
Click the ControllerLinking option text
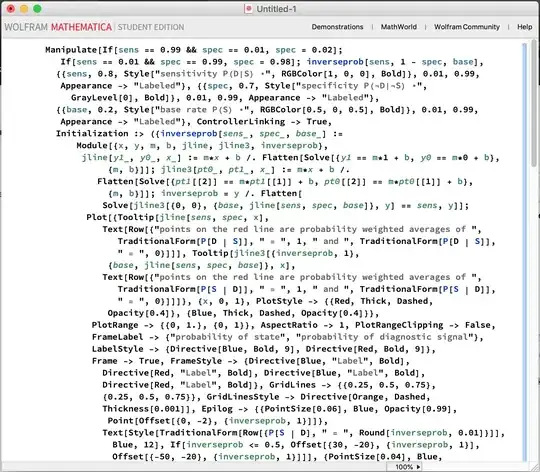[241, 122]
